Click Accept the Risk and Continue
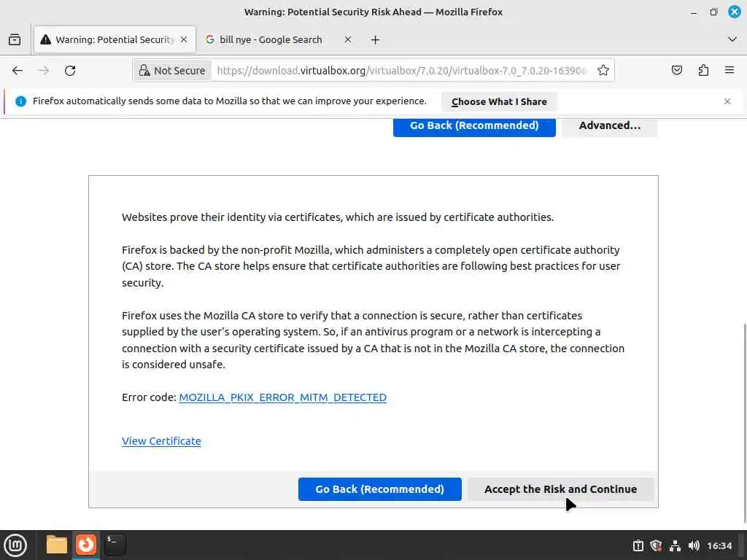 [560, 489]
